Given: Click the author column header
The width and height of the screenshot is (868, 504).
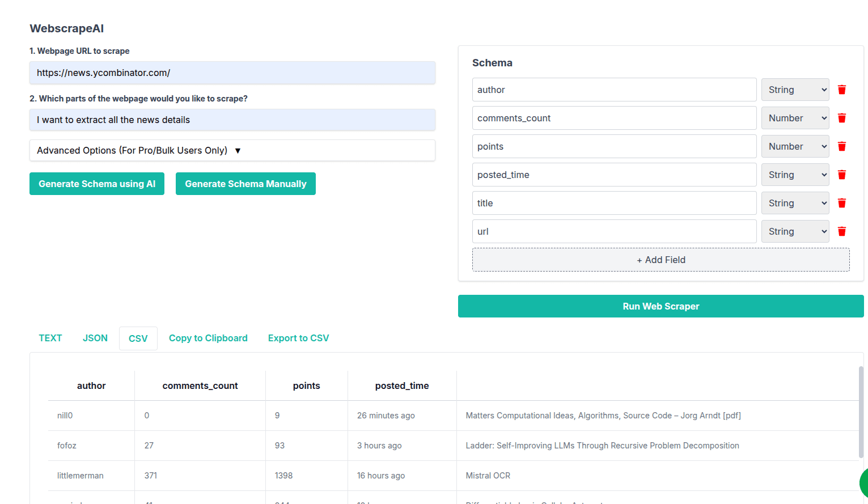Looking at the screenshot, I should pyautogui.click(x=91, y=386).
